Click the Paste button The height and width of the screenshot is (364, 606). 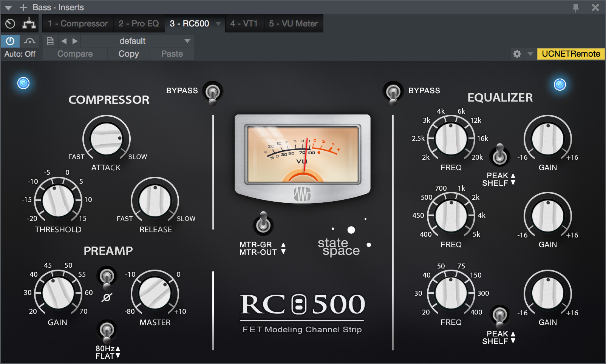coord(172,54)
